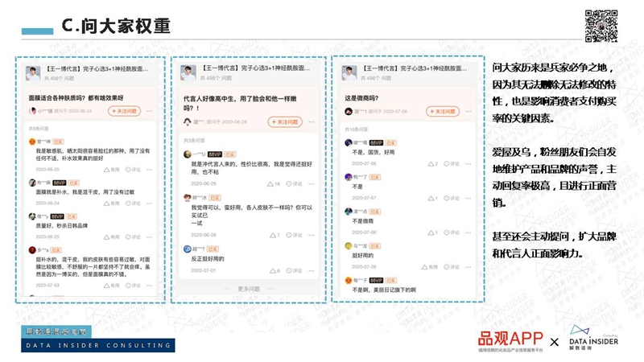Comment on the '就是冲代言人来的' answer
The height and width of the screenshot is (362, 644).
pos(294,184)
